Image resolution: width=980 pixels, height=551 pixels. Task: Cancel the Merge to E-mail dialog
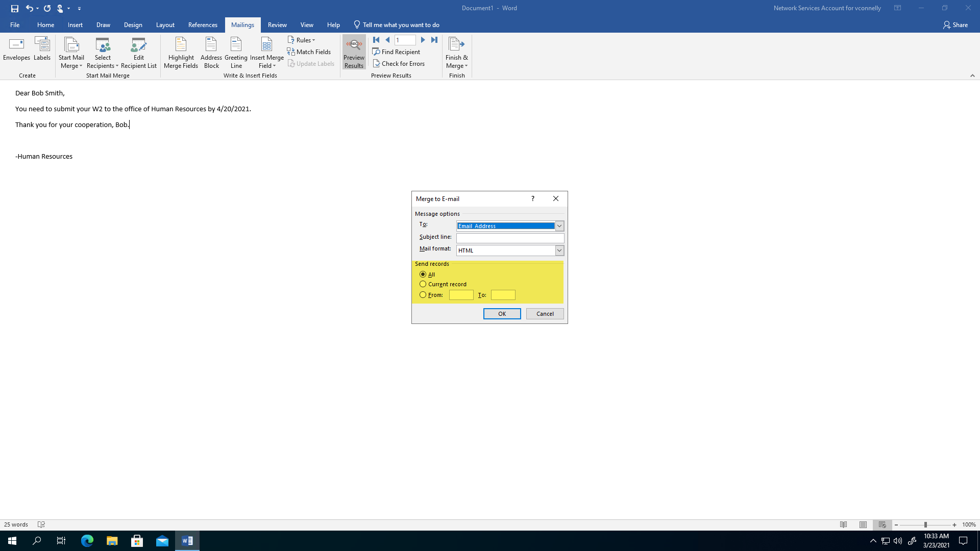coord(545,314)
